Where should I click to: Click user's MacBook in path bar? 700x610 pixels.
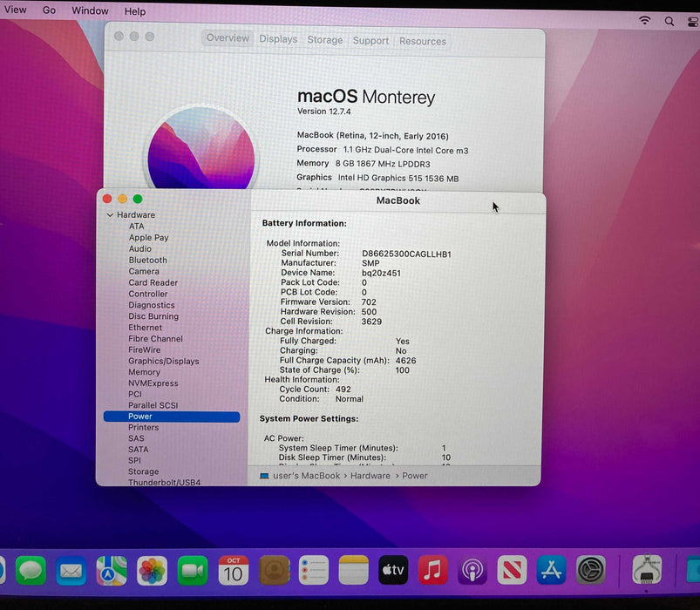(x=306, y=476)
